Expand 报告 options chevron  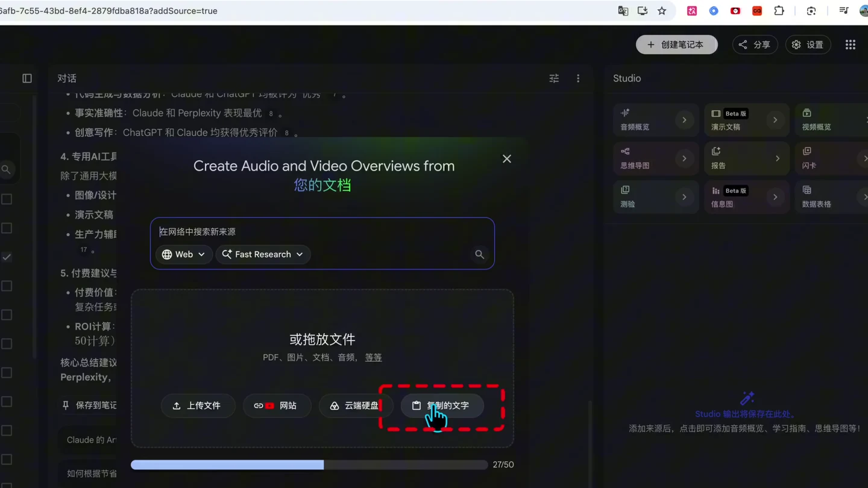point(778,158)
